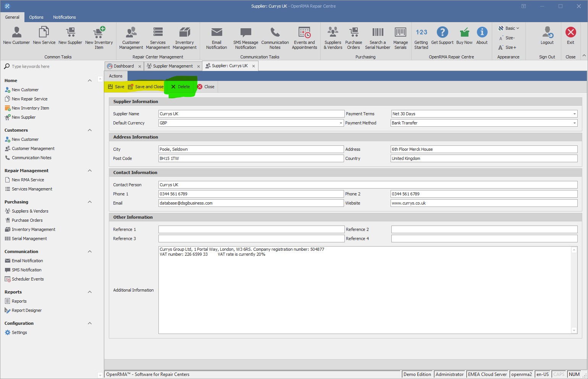Collapse the Reports sidebar section
Image resolution: width=588 pixels, height=379 pixels.
coord(90,292)
